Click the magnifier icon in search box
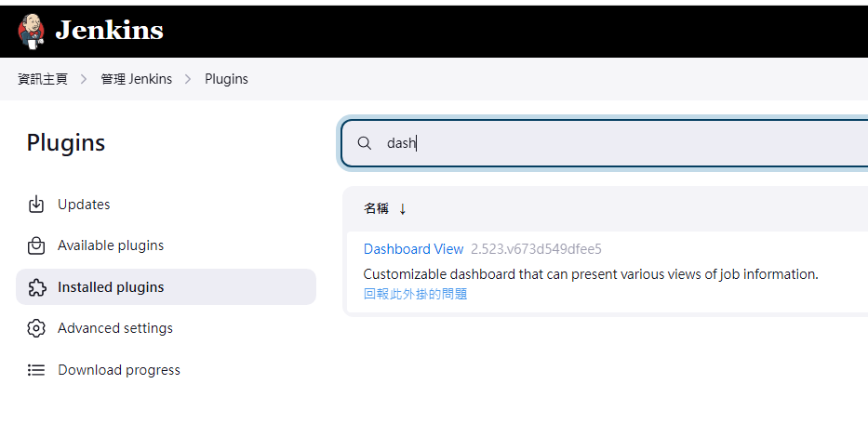Image resolution: width=868 pixels, height=437 pixels. 365,143
